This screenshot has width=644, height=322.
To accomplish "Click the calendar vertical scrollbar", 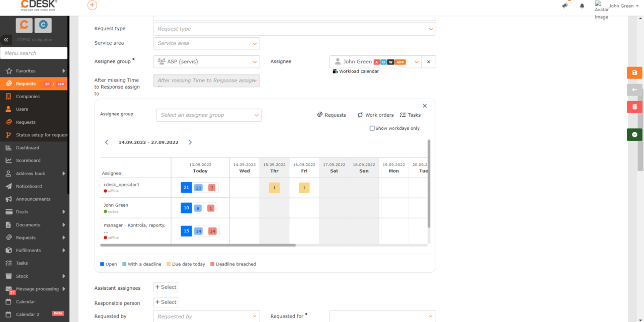I will (429, 184).
